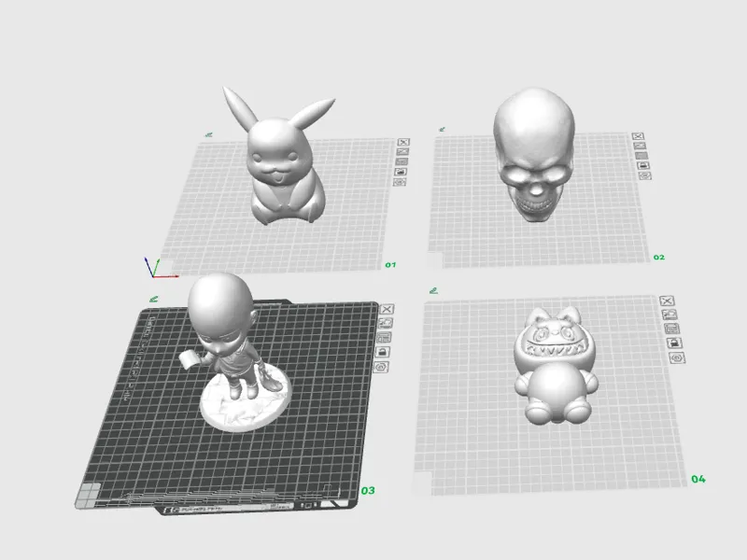The width and height of the screenshot is (747, 560).
Task: Click the green plate number 04
Action: click(698, 479)
